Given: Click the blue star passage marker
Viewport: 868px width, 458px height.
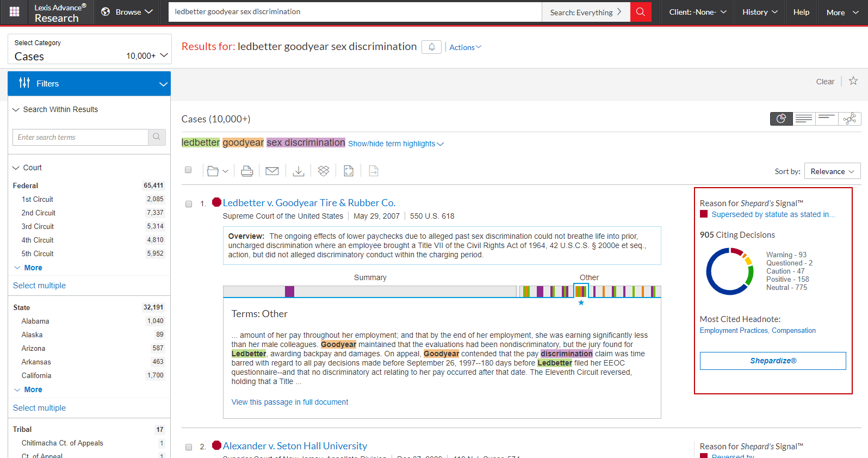Looking at the screenshot, I should pos(581,302).
